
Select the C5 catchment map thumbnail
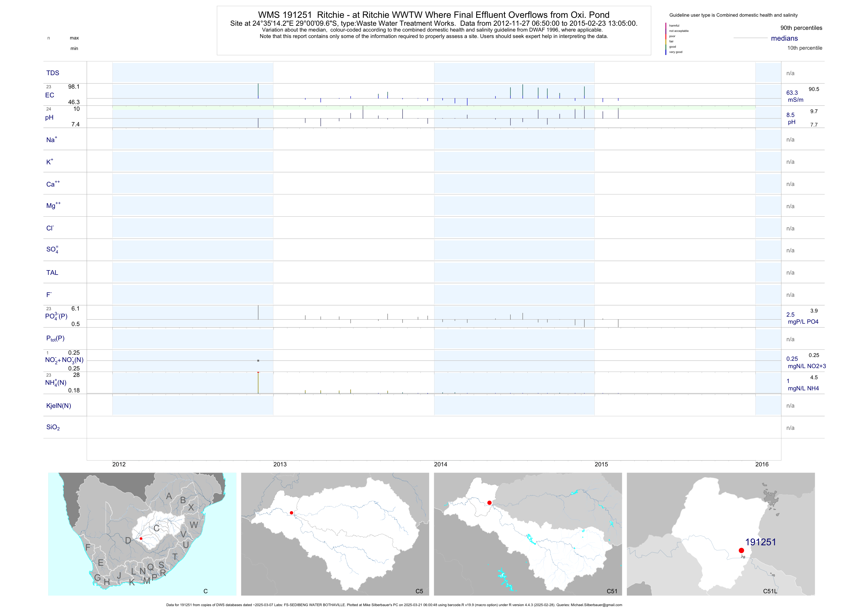click(335, 534)
